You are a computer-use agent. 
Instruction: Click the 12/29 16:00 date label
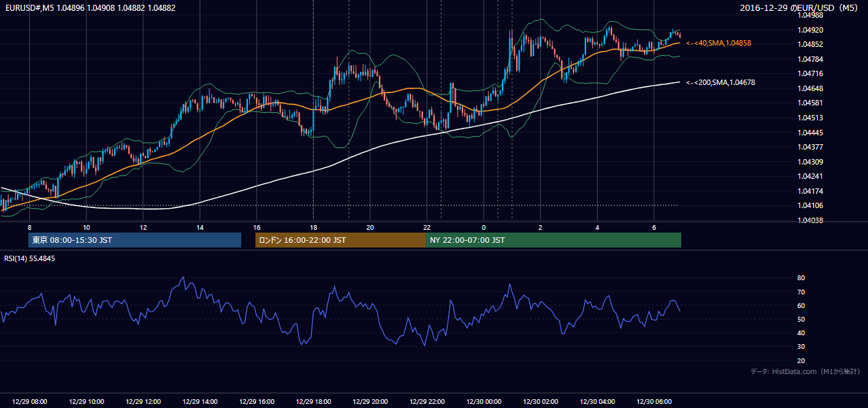tap(256, 402)
